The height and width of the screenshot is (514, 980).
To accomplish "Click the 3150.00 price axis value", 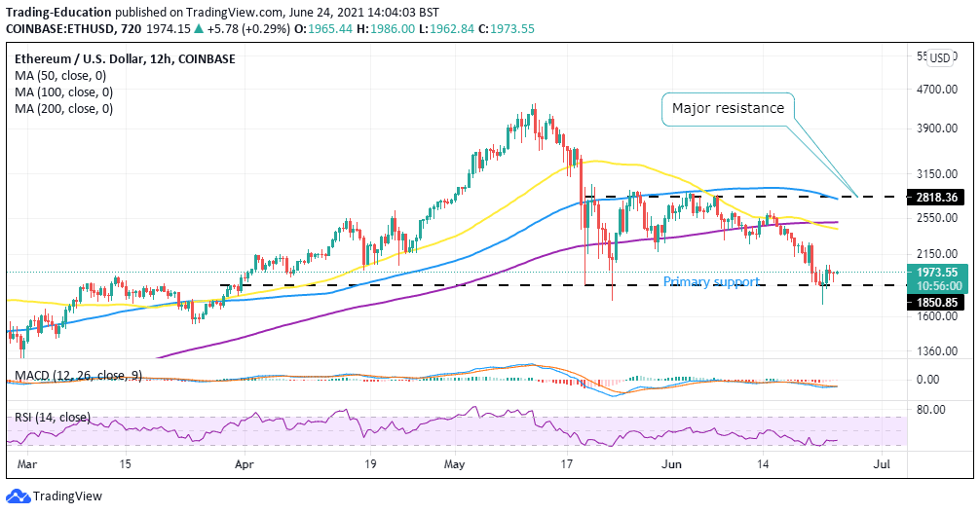I will [x=935, y=173].
